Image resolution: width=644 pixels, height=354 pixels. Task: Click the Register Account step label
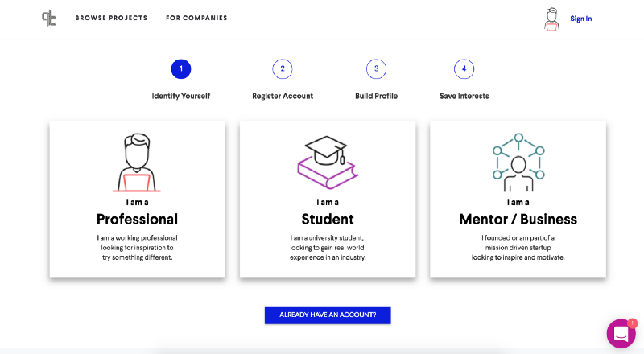point(283,96)
